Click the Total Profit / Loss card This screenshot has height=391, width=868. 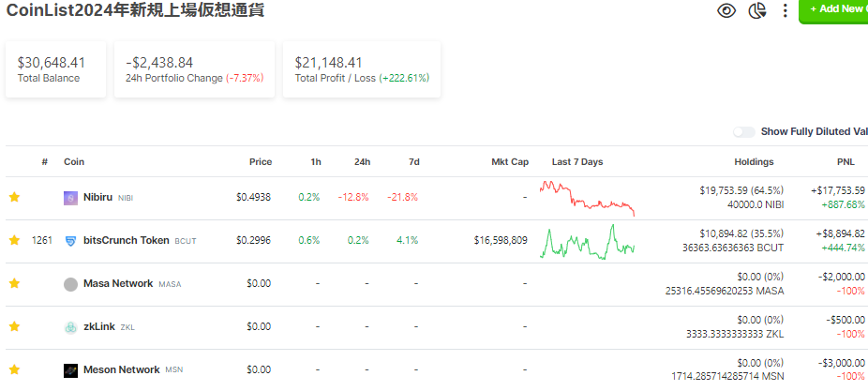[362, 69]
